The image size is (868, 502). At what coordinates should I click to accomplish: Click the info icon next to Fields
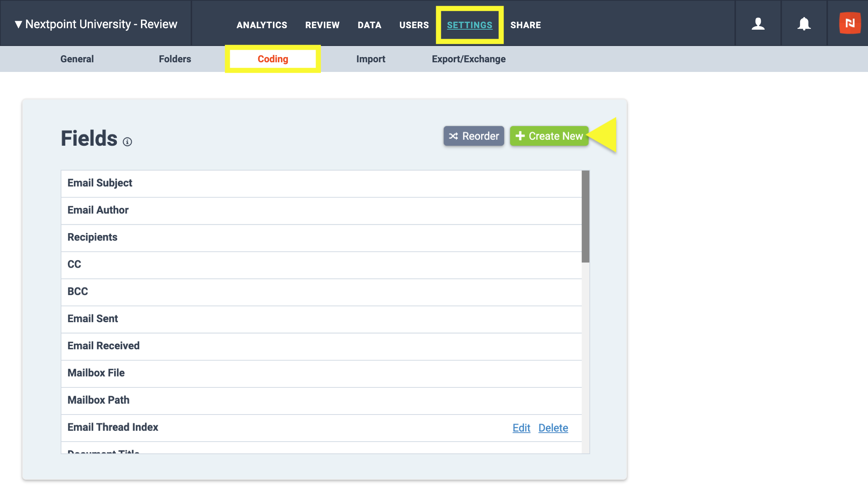click(x=127, y=142)
